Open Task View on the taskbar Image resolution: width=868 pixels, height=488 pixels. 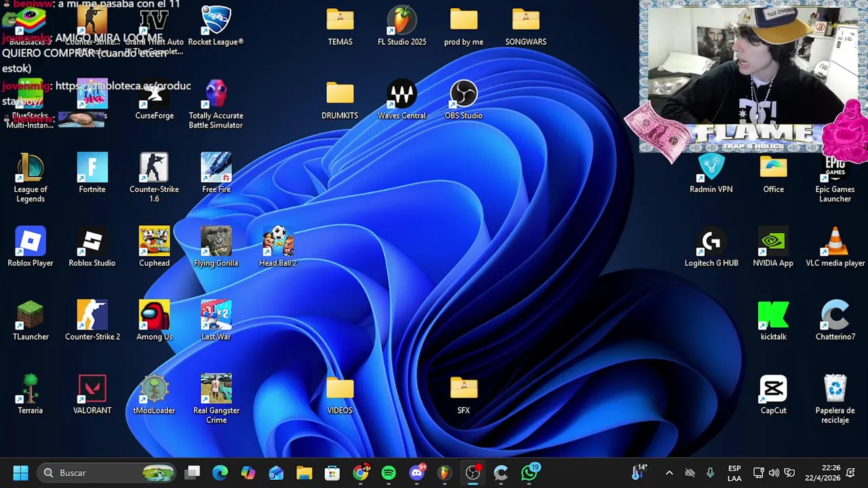[193, 472]
